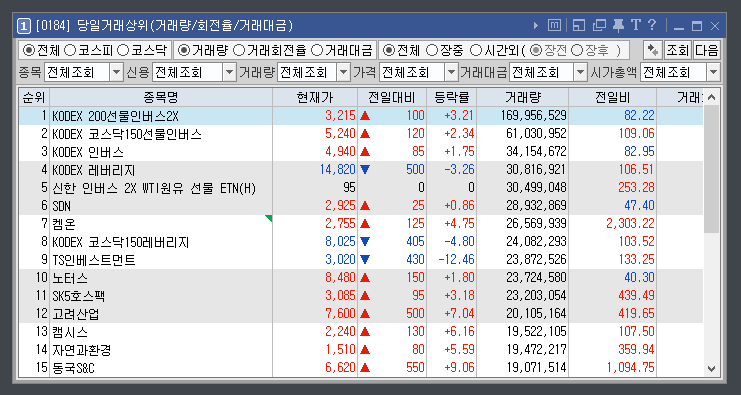Click the 조회 search button

pyautogui.click(x=678, y=50)
